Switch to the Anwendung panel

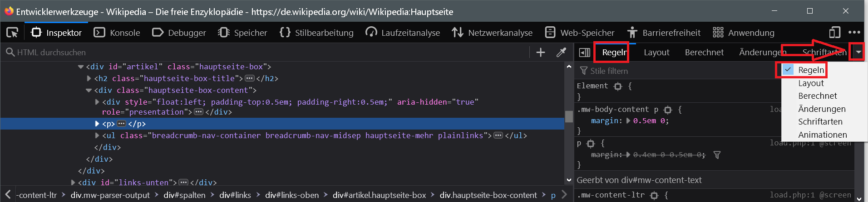click(743, 33)
